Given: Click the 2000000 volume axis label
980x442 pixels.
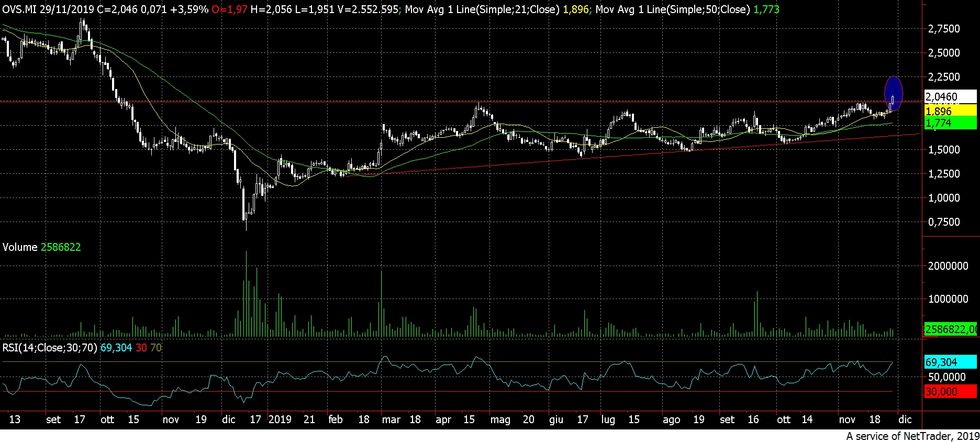Looking at the screenshot, I should pos(948,266).
